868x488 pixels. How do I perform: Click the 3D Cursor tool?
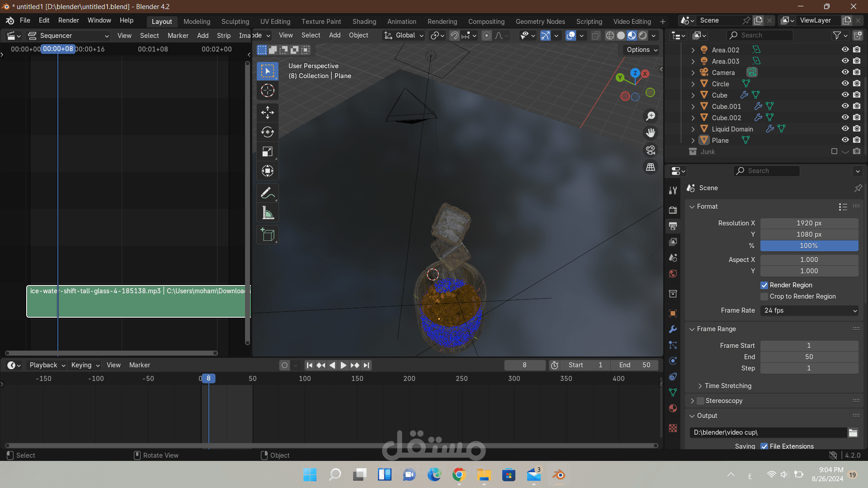click(x=268, y=90)
